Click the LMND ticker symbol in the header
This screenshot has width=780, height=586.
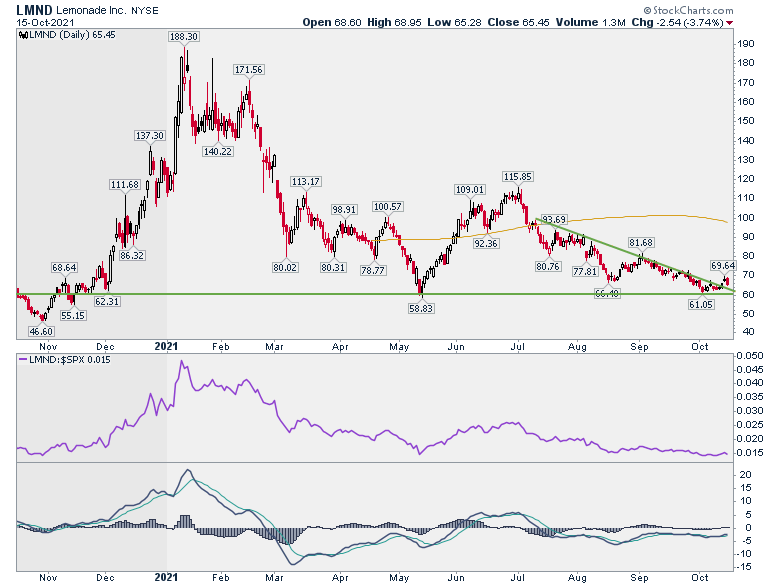(x=34, y=10)
